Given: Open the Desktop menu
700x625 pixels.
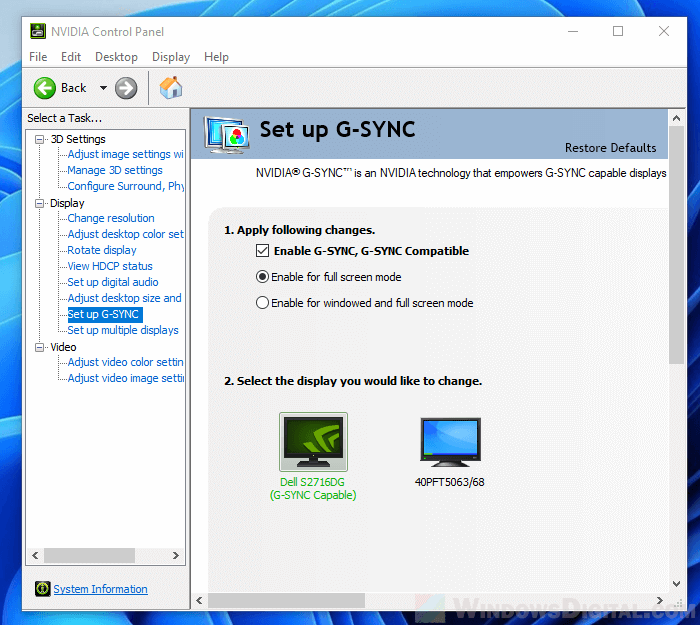Looking at the screenshot, I should click(x=116, y=57).
